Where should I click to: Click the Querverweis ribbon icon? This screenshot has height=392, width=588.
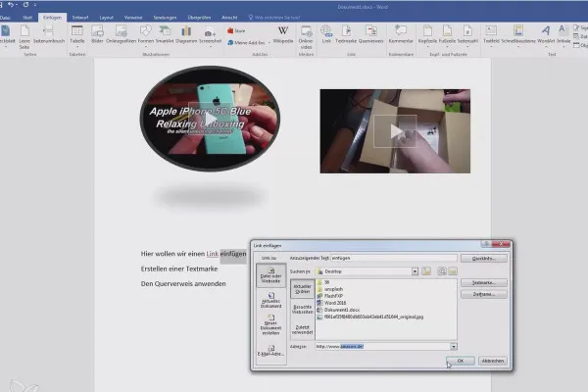point(370,34)
